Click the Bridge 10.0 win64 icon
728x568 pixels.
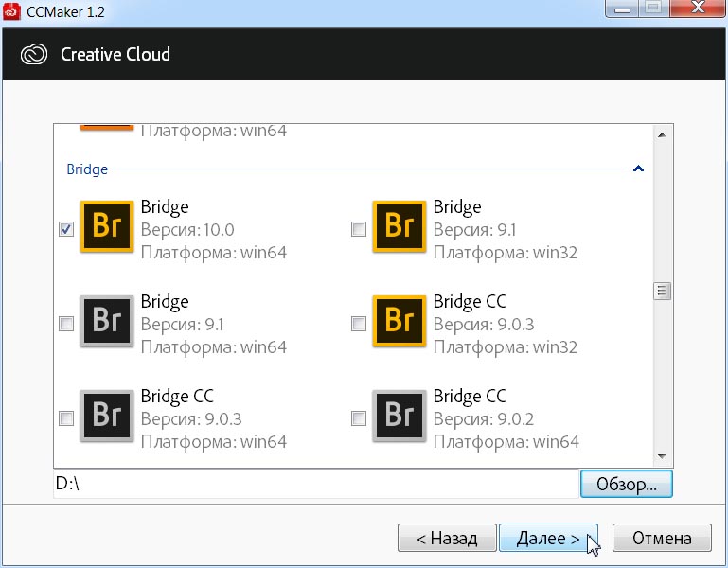[107, 226]
